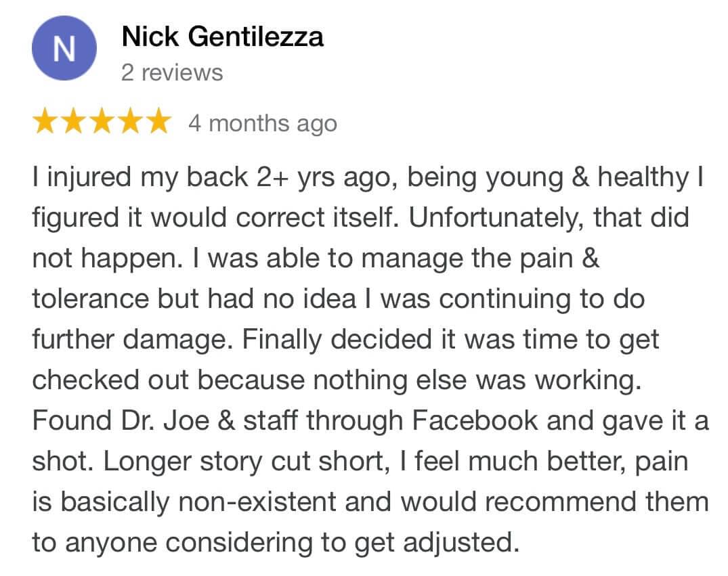
Task: Click the first gold rating star
Action: pos(46,123)
